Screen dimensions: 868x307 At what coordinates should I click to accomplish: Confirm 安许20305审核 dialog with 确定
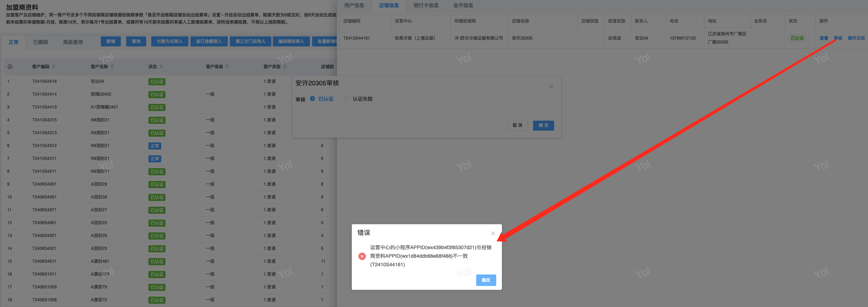click(543, 125)
